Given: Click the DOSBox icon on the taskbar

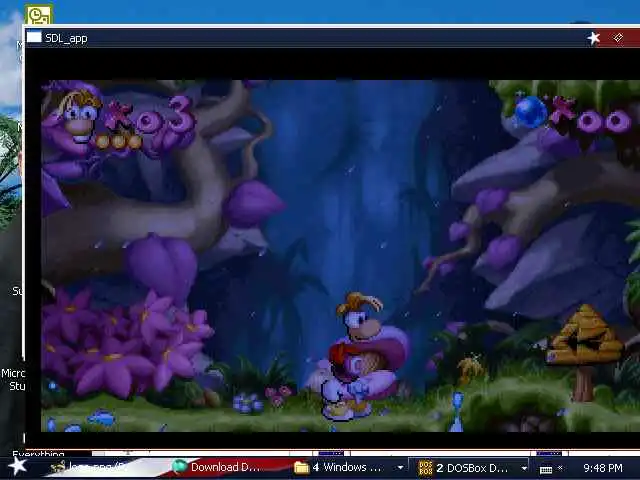Looking at the screenshot, I should coord(425,468).
